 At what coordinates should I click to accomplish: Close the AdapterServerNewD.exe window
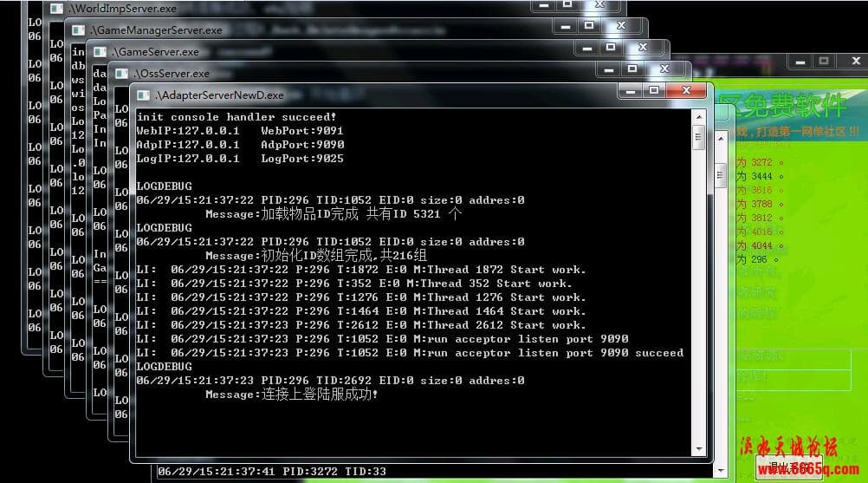pos(686,91)
